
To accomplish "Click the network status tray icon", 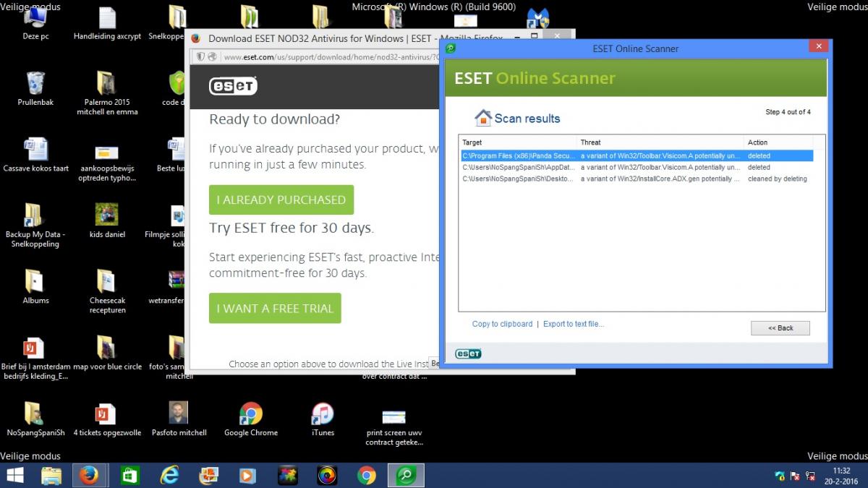I will pyautogui.click(x=810, y=476).
